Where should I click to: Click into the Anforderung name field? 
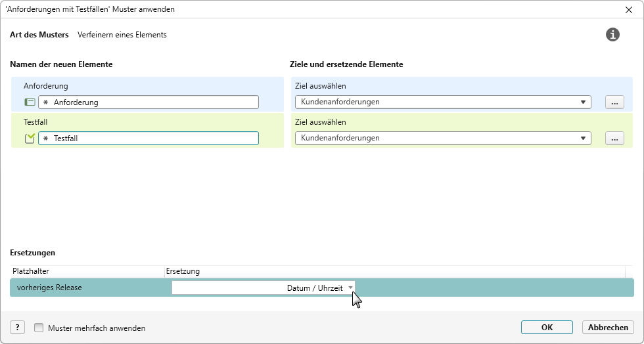[154, 102]
